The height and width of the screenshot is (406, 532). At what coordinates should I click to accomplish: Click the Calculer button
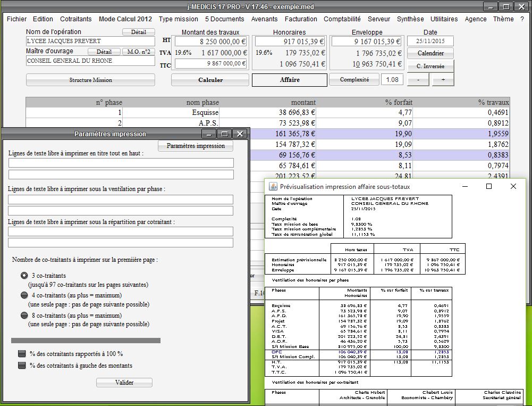click(x=210, y=80)
